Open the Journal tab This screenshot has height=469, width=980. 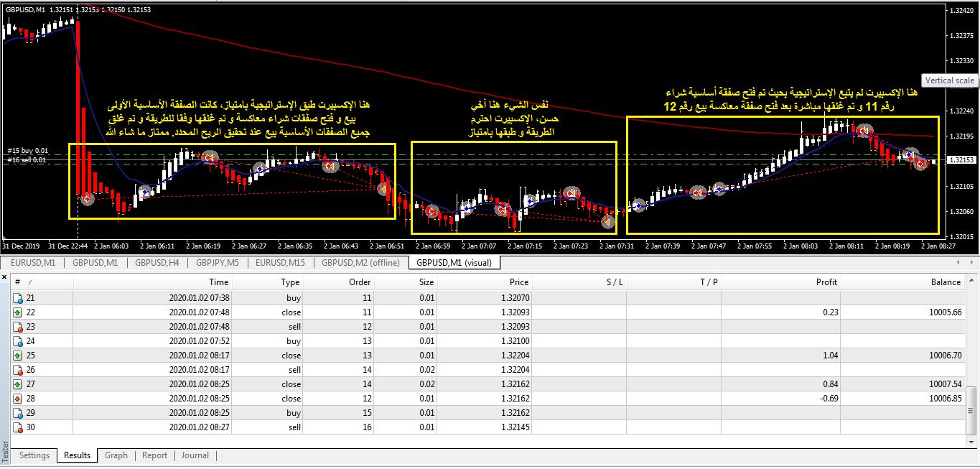pos(195,455)
